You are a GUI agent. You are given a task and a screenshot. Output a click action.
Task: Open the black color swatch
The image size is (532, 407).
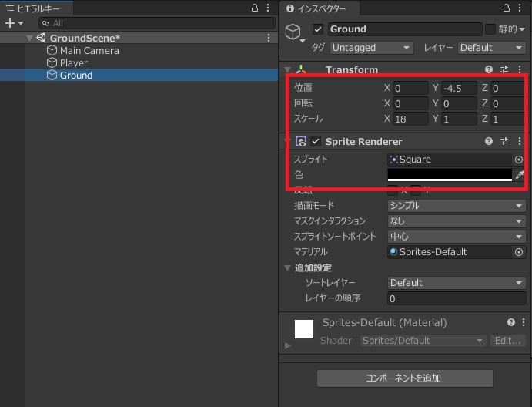[x=450, y=175]
